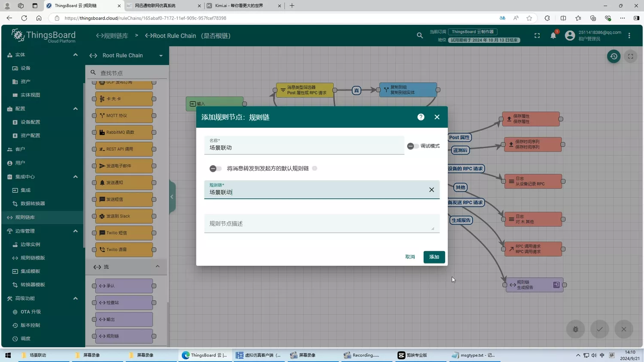The image size is (644, 362).
Task: Collapse the Flow node category section
Action: click(x=158, y=267)
